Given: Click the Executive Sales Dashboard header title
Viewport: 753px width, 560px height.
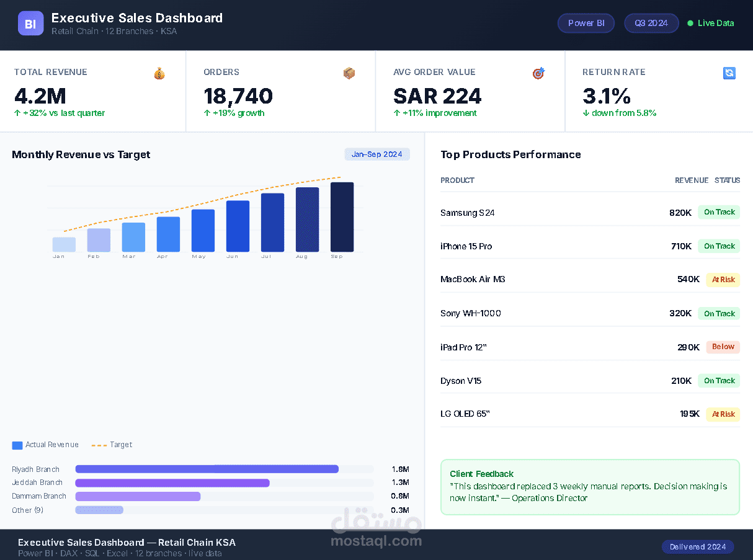Looking at the screenshot, I should tap(137, 18).
